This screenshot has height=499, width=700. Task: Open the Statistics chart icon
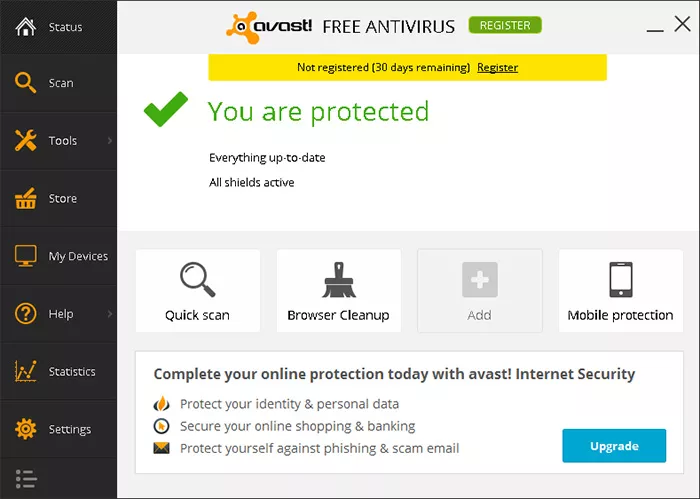(x=25, y=371)
